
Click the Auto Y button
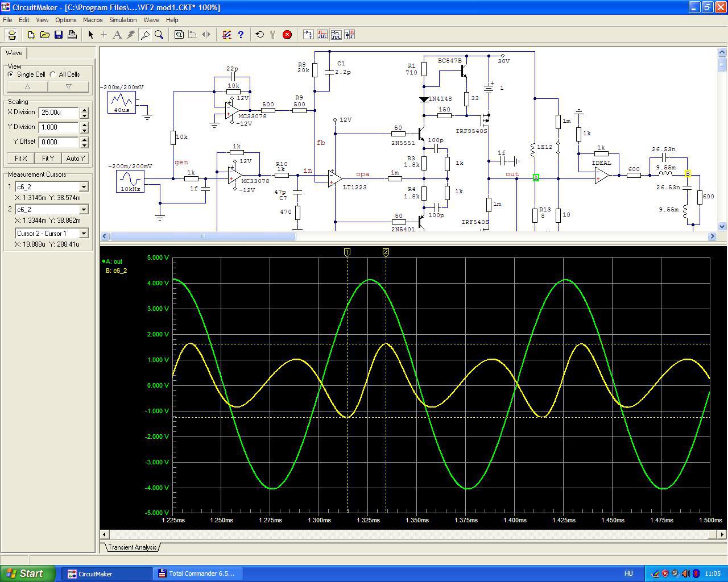click(x=75, y=159)
